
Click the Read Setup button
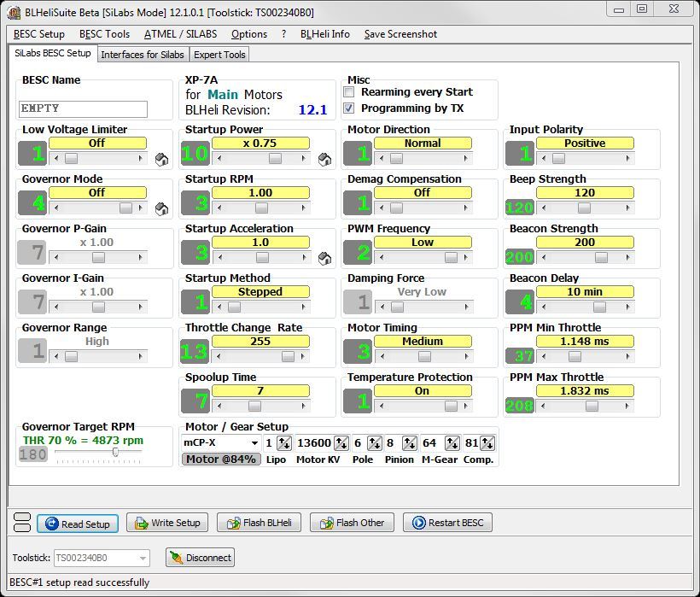pyautogui.click(x=78, y=524)
